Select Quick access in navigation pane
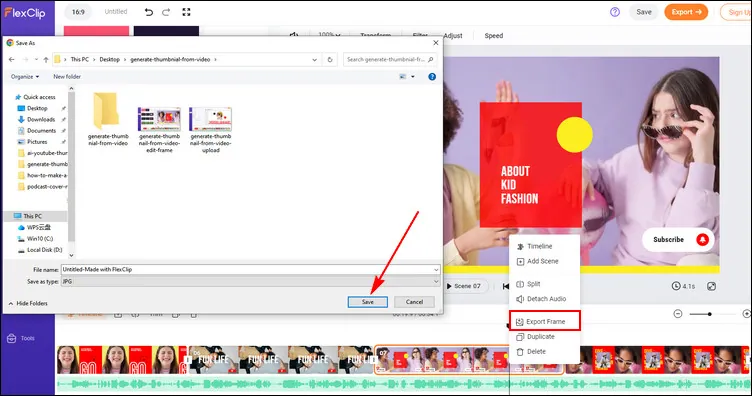This screenshot has width=752, height=396. pos(35,97)
